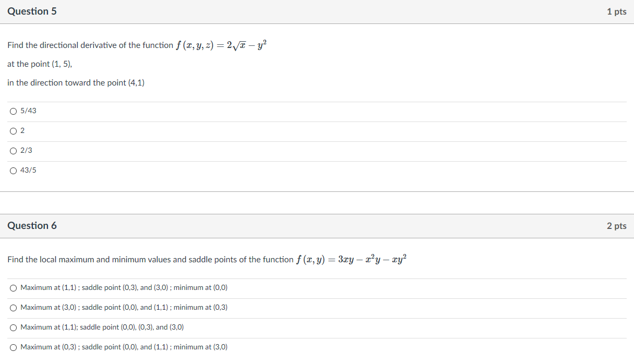634x364 pixels.
Task: Click the radio circle next to 43/5
Action: point(13,170)
